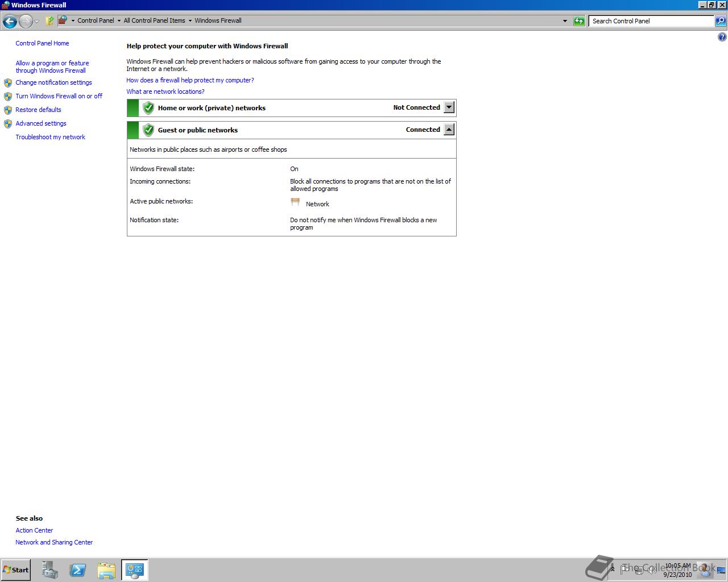This screenshot has width=728, height=582.
Task: Click 'Incoming connections:' label
Action: [x=160, y=181]
